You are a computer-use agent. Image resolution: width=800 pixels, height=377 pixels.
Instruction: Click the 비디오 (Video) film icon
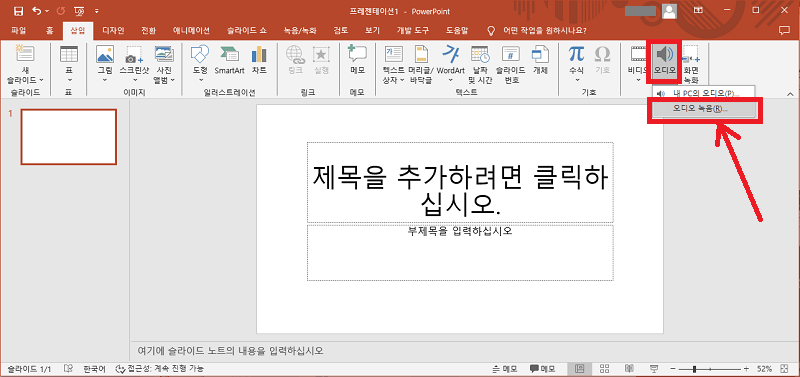click(x=637, y=54)
